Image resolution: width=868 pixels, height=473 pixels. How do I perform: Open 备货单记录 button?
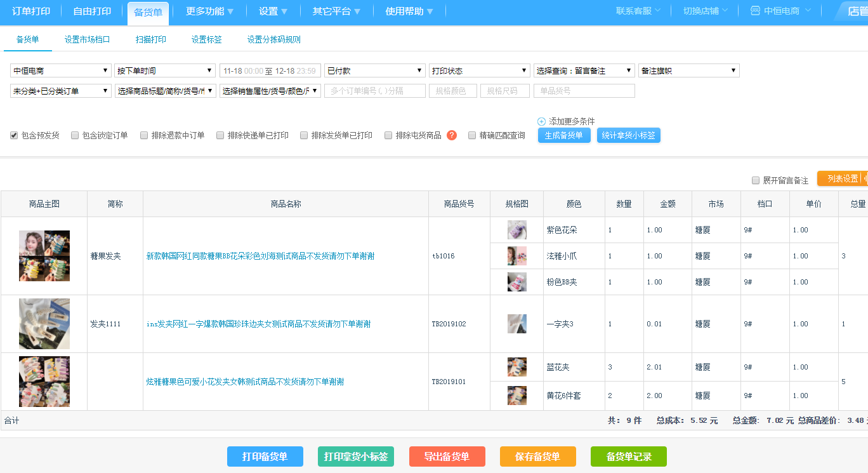(x=629, y=456)
